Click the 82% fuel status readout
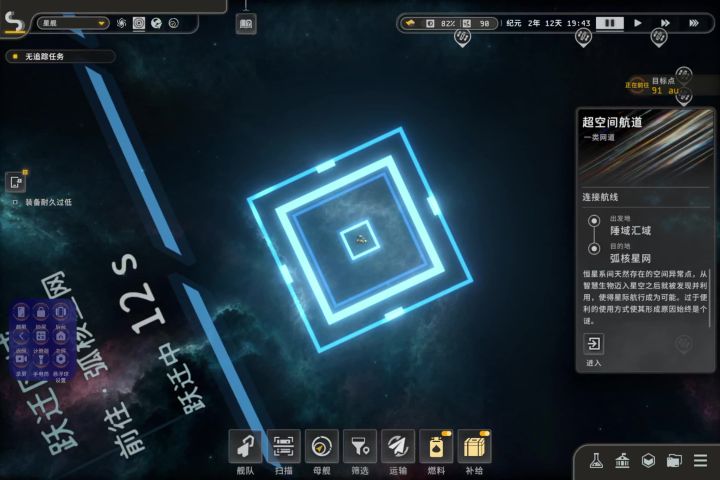The height and width of the screenshot is (480, 720). [x=441, y=23]
